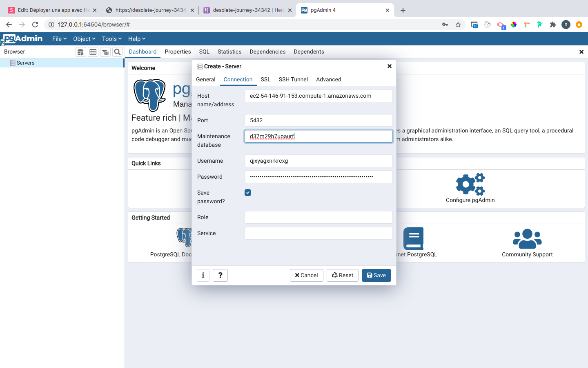Image resolution: width=588 pixels, height=368 pixels.
Task: Click the Filtered Rows browser toolbar icon
Action: 105,52
